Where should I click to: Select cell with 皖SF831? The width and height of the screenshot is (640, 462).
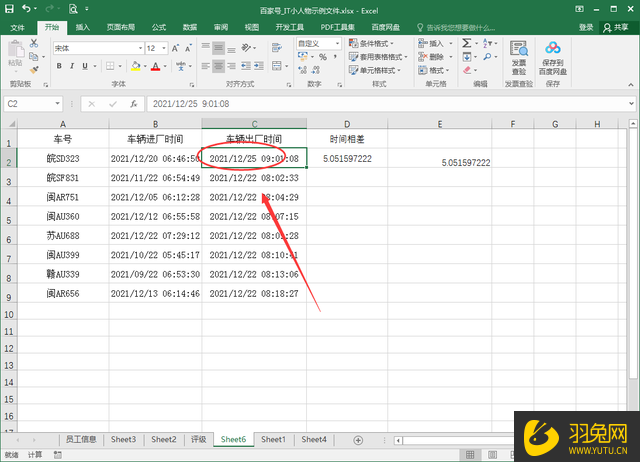[63, 178]
